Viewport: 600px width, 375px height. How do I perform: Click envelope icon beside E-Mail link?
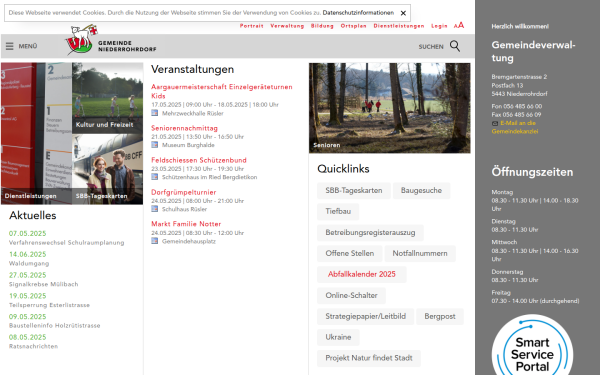[x=495, y=123]
